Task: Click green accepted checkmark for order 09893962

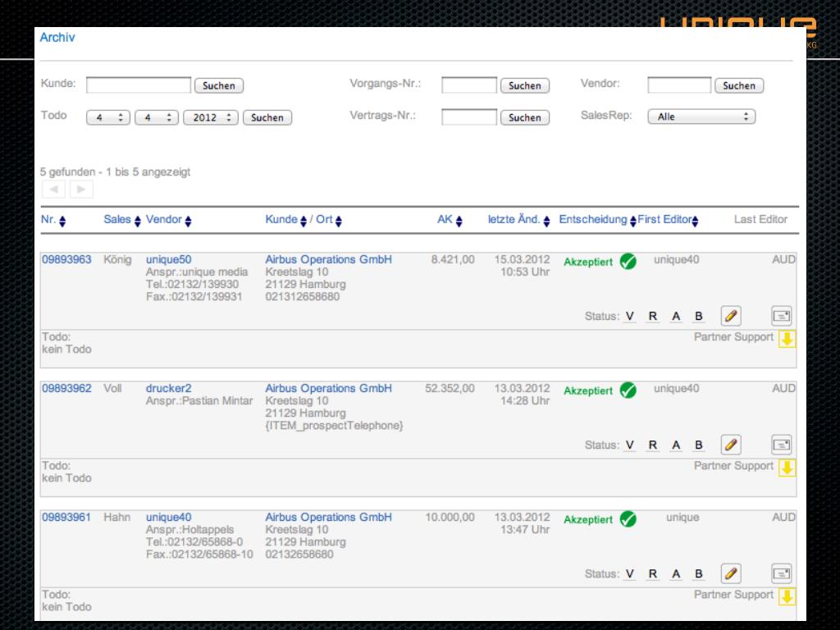Action: click(628, 390)
